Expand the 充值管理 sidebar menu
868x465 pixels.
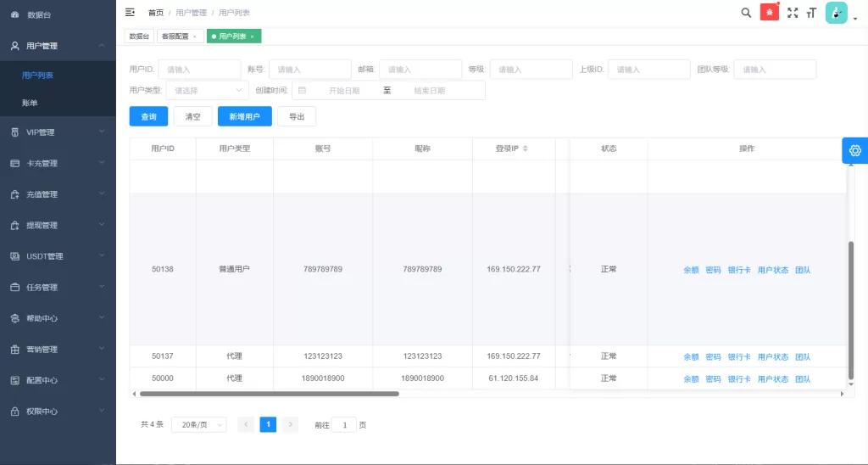point(58,194)
